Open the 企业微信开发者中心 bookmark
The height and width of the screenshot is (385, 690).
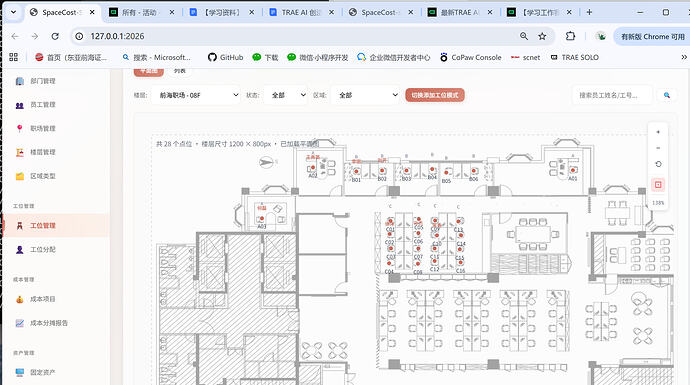393,57
